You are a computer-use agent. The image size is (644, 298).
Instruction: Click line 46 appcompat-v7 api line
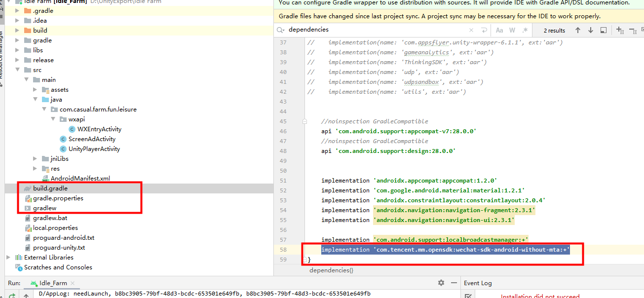click(399, 131)
